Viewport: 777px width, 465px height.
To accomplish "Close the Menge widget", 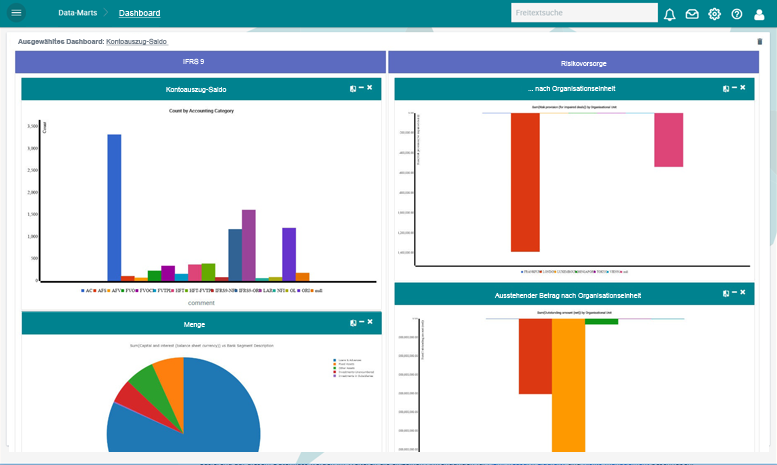I will coord(370,322).
